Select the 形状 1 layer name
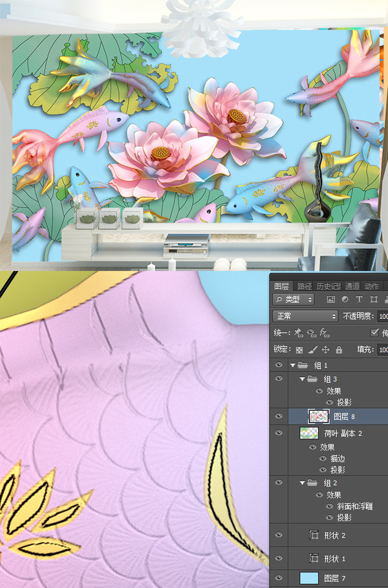The width and height of the screenshot is (388, 588). 335,559
